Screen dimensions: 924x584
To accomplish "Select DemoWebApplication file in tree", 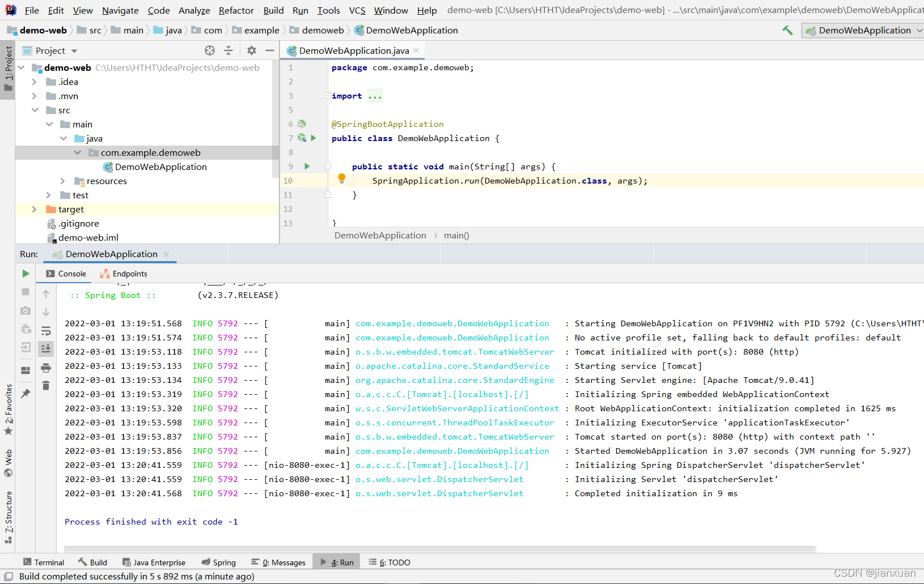I will tap(155, 167).
